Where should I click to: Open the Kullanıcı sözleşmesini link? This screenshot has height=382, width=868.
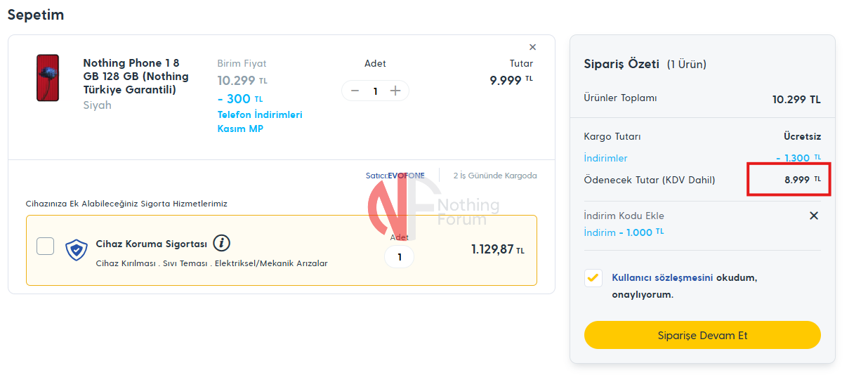click(662, 277)
